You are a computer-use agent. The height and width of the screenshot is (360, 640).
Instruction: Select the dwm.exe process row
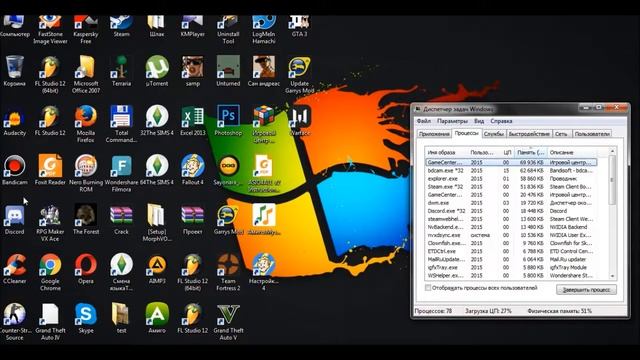point(511,203)
